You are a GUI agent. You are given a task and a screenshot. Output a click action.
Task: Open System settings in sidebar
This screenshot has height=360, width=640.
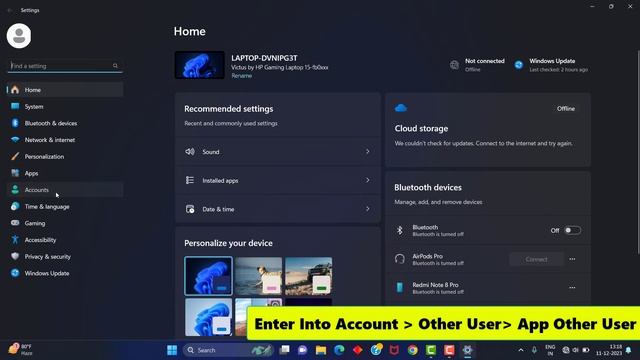[65, 107]
